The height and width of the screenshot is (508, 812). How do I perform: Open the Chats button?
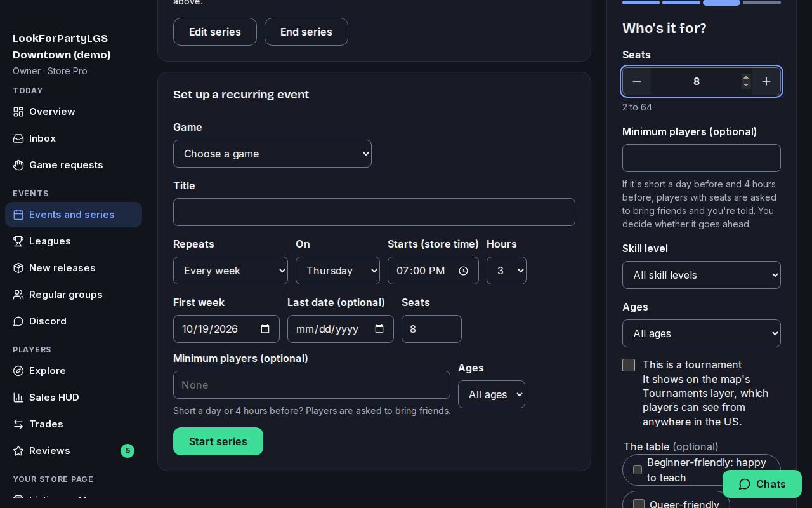[x=762, y=484]
